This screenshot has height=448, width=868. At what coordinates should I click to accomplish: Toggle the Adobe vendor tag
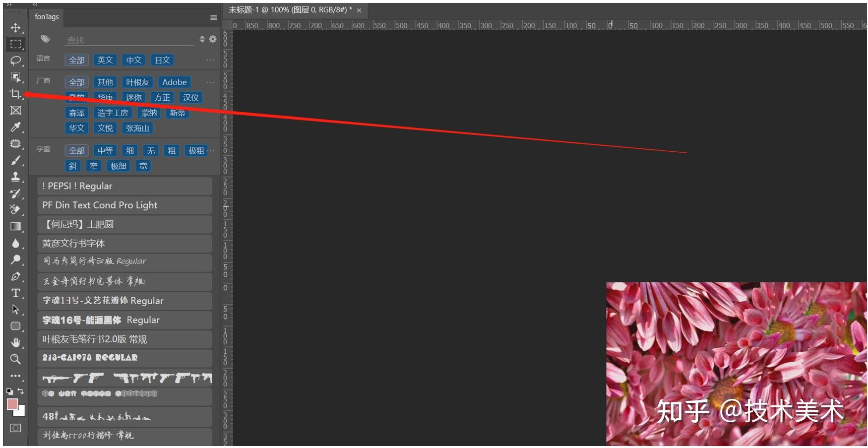coord(175,82)
